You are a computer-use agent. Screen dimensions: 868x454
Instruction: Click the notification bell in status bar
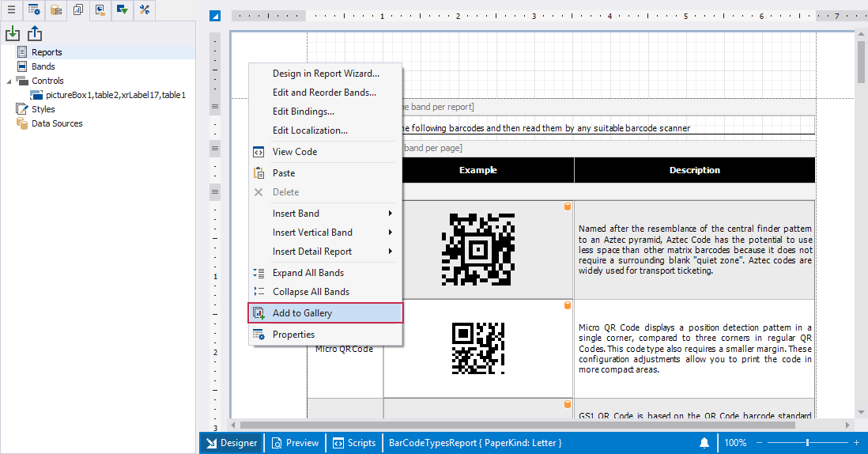704,443
